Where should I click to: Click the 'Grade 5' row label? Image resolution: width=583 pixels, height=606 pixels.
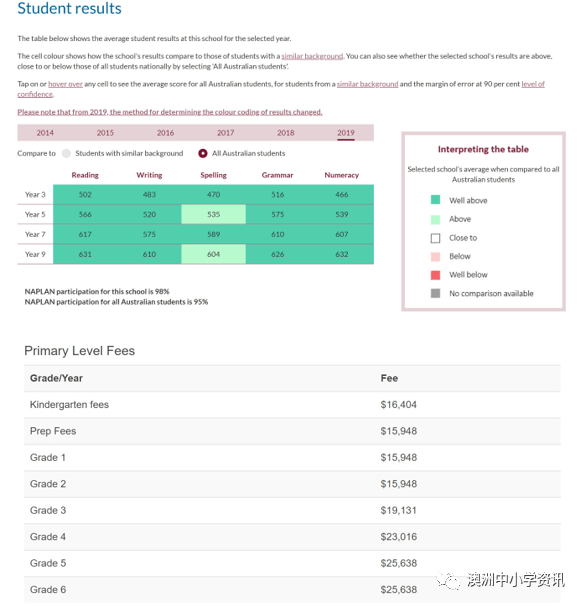click(x=48, y=563)
